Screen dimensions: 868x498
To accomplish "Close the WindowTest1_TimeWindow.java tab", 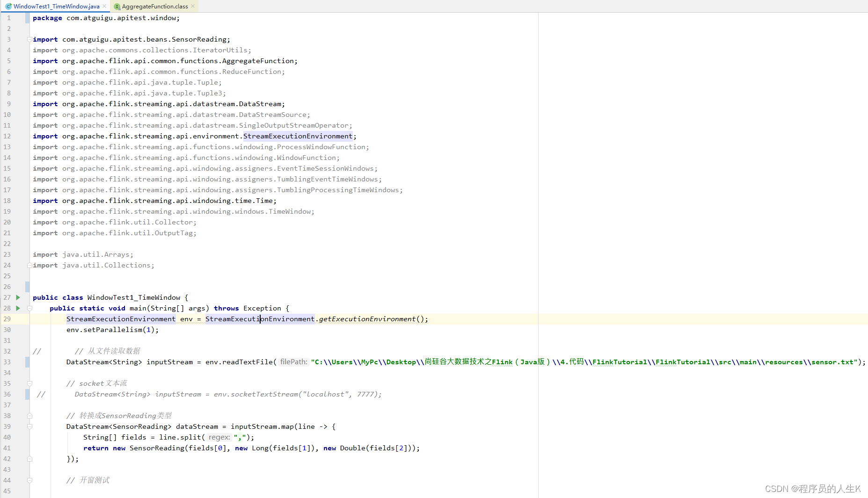I will (x=104, y=6).
